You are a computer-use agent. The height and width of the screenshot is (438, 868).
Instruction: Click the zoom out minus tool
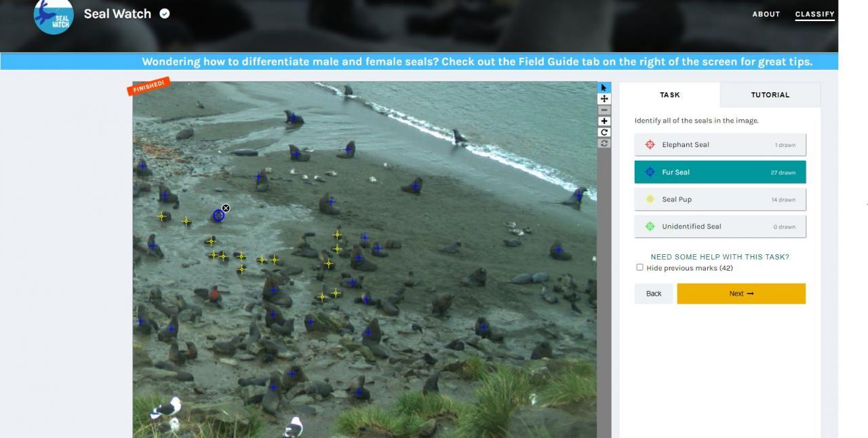604,110
